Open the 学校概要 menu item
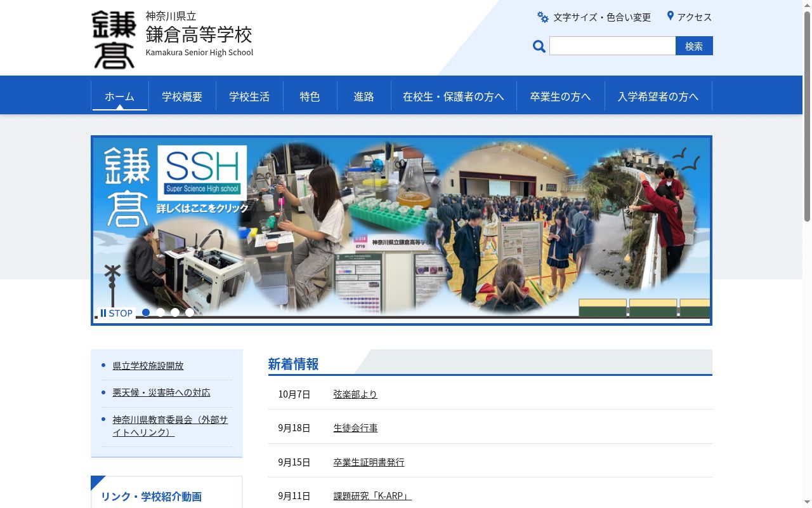812x508 pixels. click(x=182, y=96)
